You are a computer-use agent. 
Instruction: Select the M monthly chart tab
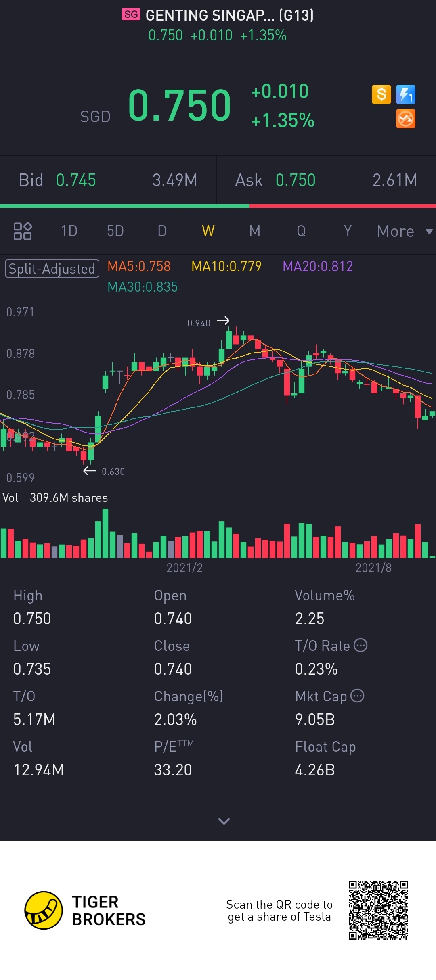(255, 231)
